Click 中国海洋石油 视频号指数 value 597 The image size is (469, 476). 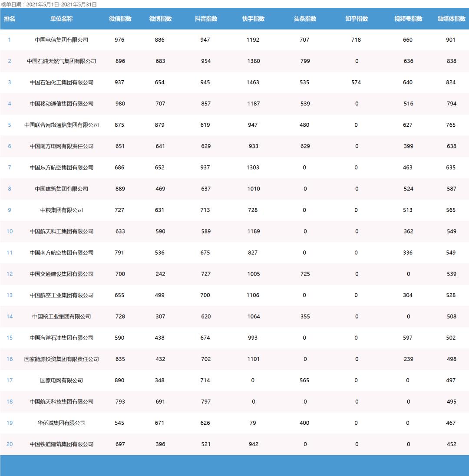(408, 338)
